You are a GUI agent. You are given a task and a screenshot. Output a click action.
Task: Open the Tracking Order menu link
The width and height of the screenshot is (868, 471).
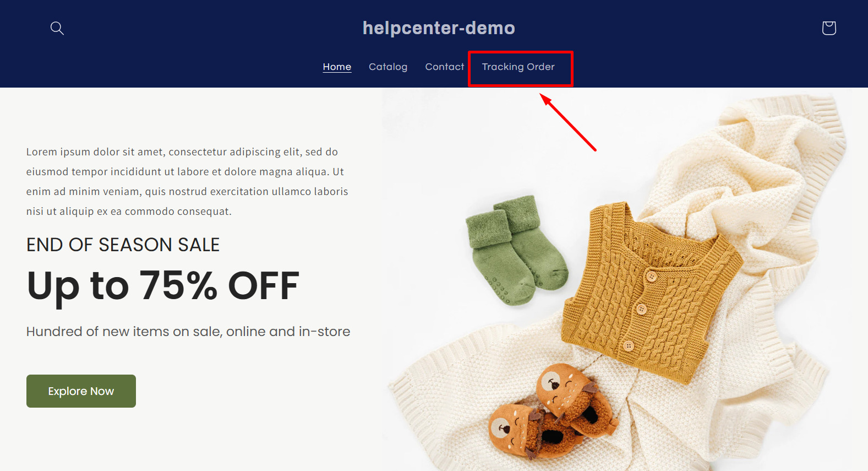[518, 67]
